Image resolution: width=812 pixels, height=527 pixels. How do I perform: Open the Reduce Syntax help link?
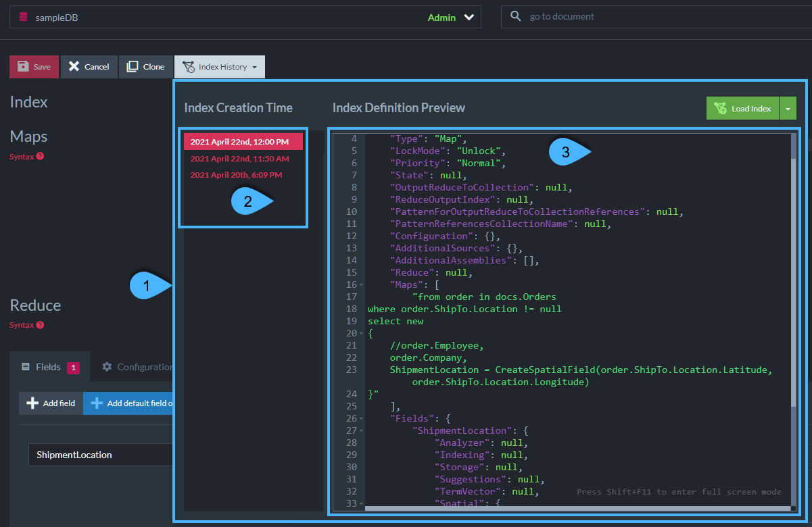click(x=27, y=325)
